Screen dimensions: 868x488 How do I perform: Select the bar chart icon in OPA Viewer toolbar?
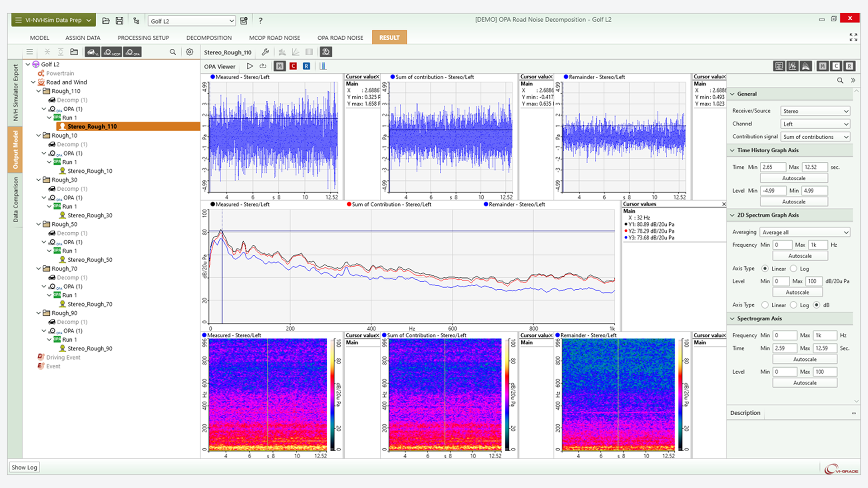tap(324, 66)
